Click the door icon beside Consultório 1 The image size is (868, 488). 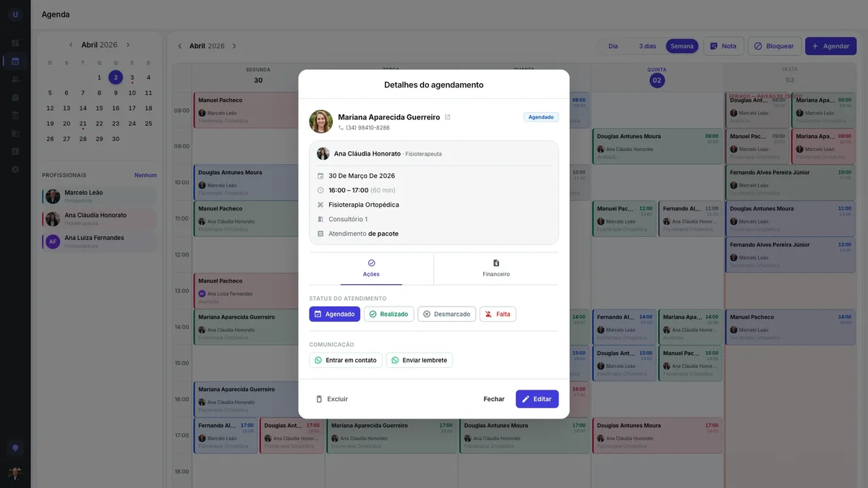(x=320, y=219)
